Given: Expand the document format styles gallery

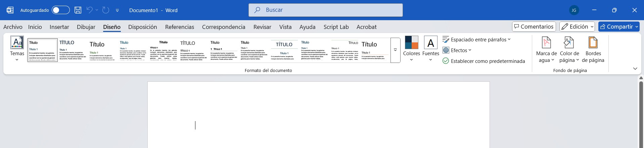Looking at the screenshot, I should coord(395,50).
